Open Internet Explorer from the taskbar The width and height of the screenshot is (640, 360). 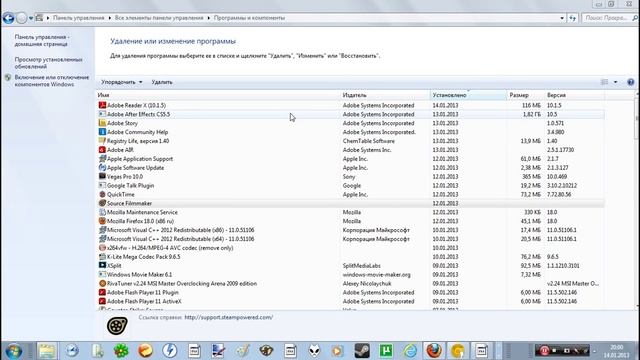(x=410, y=351)
